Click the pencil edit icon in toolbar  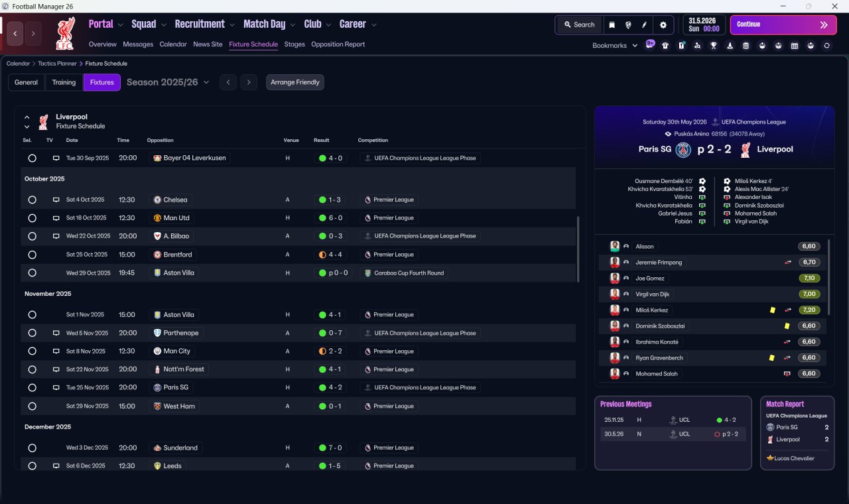[x=644, y=25]
